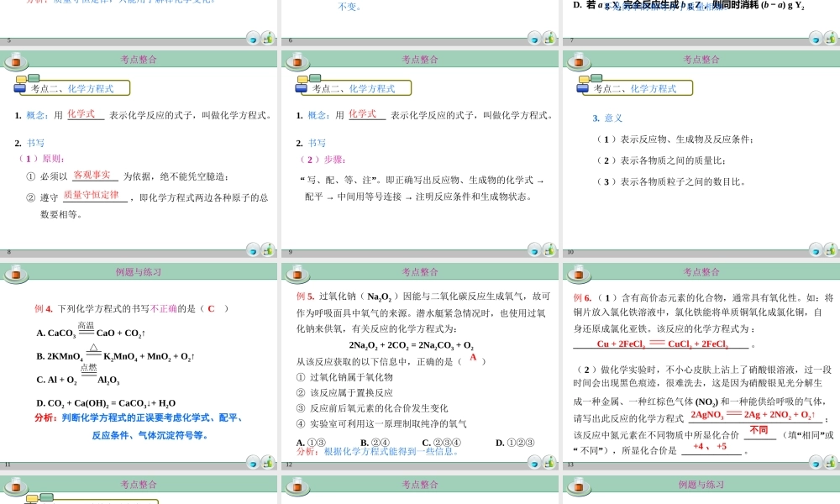Click the beaker icon in slide 11 header
The image size is (840, 504).
(x=16, y=274)
